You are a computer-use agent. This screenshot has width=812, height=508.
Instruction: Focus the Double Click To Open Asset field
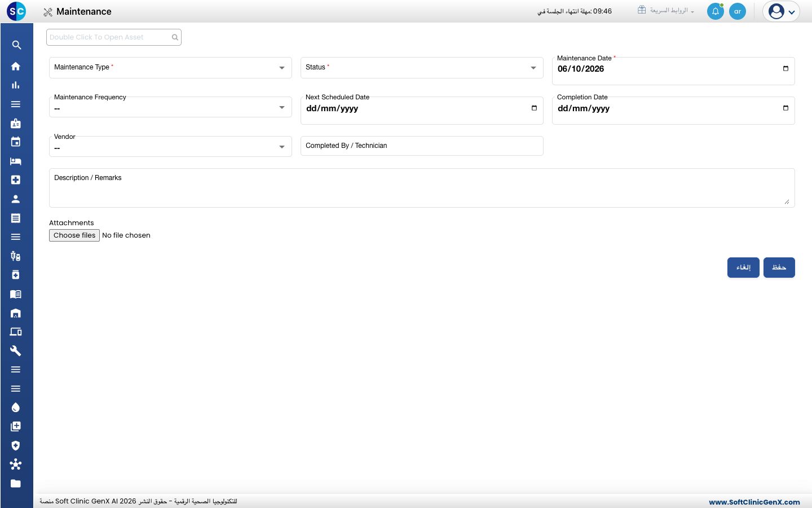[x=114, y=37]
